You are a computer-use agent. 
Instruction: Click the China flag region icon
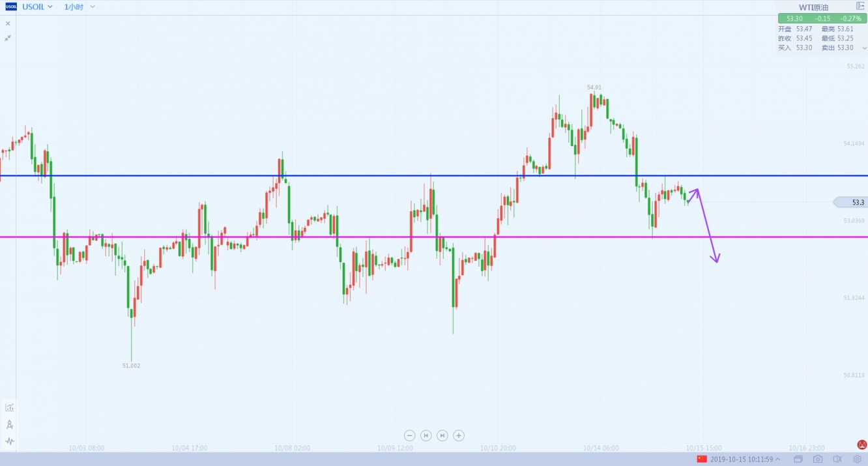coord(702,459)
